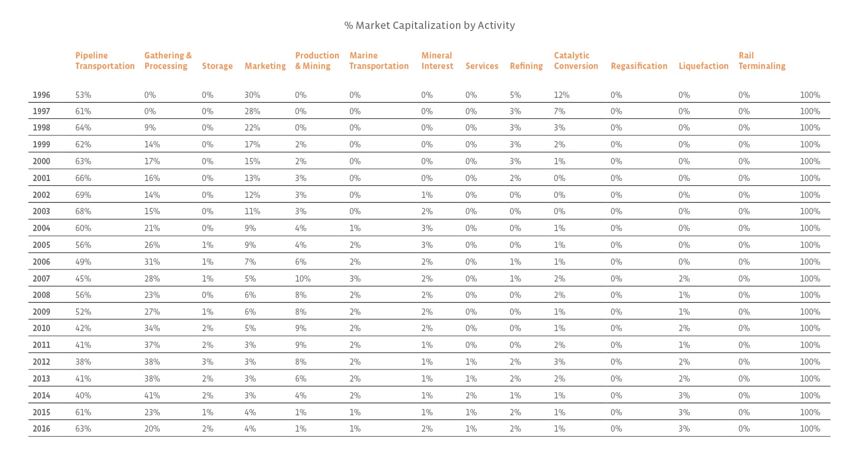Click the Liquefaction column header
Viewport: 868px width, 459px height.
pos(703,66)
